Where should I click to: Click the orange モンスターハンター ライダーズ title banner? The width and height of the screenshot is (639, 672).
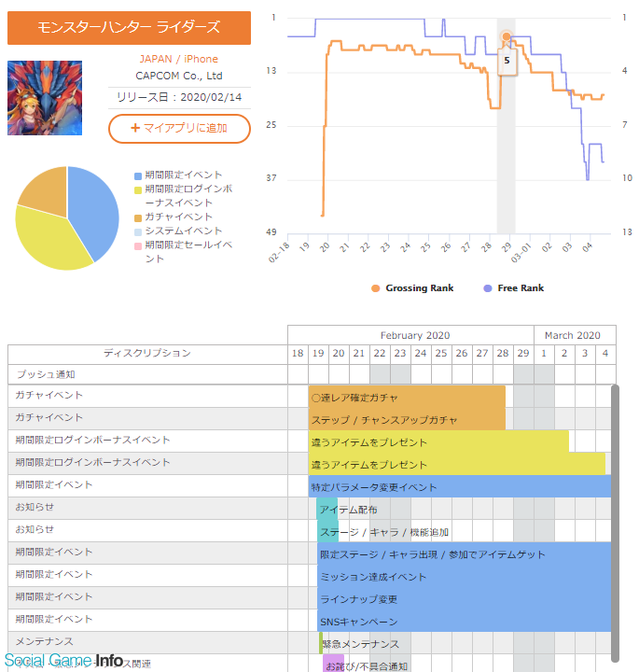tap(129, 28)
